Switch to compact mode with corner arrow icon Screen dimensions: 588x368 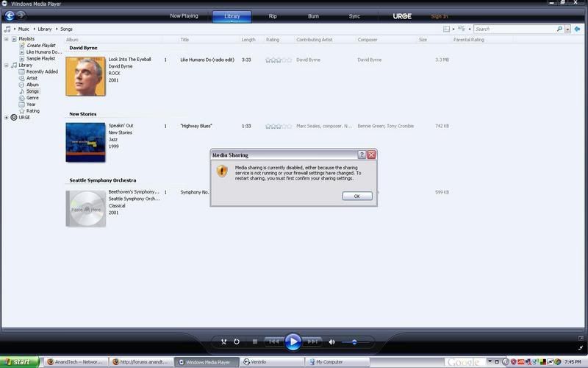click(x=581, y=347)
